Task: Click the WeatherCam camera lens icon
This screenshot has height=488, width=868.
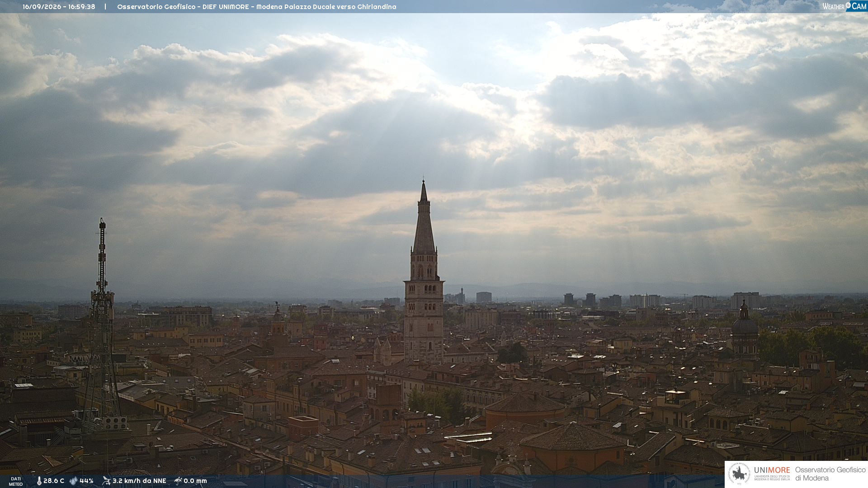Action: click(x=848, y=6)
